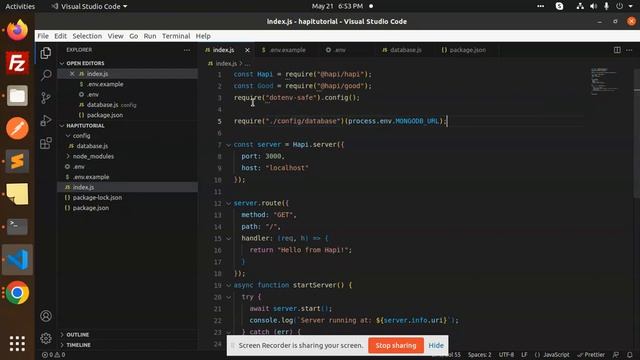The image size is (640, 360).
Task: Open .env.example in the file tree
Action: tap(91, 177)
